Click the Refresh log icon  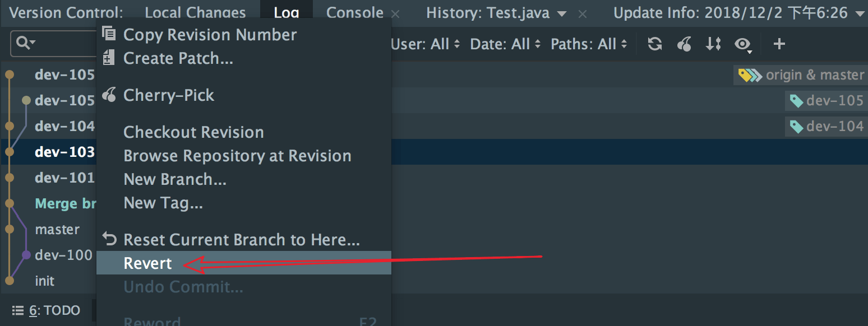pyautogui.click(x=655, y=44)
